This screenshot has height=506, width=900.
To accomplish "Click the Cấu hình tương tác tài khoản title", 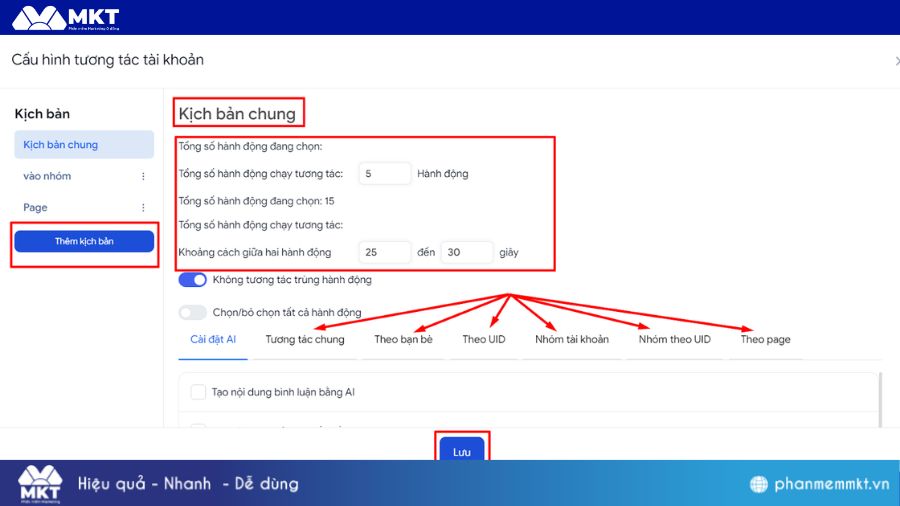I will click(107, 60).
